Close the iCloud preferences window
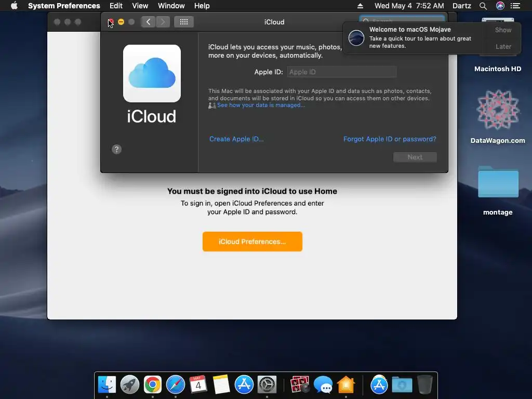Image resolution: width=532 pixels, height=399 pixels. pyautogui.click(x=111, y=22)
